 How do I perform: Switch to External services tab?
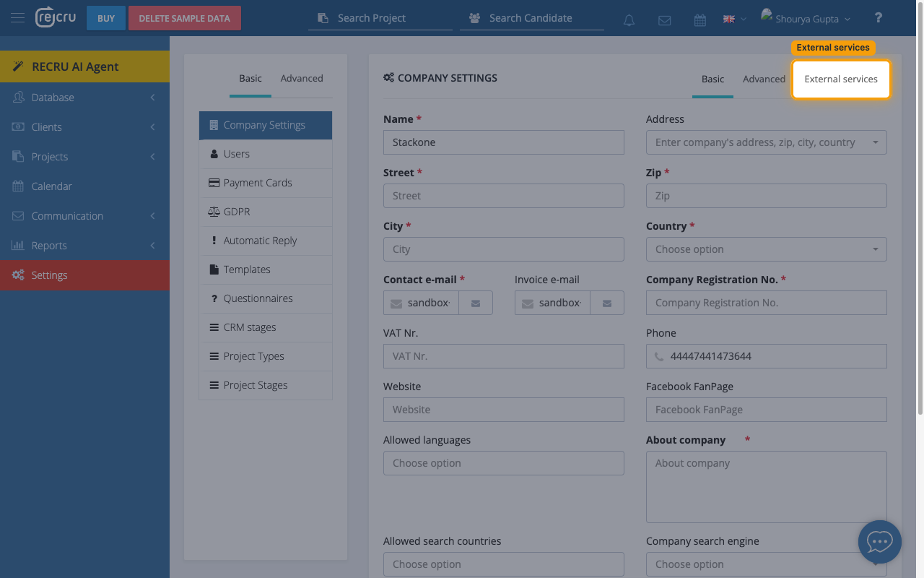click(x=841, y=79)
